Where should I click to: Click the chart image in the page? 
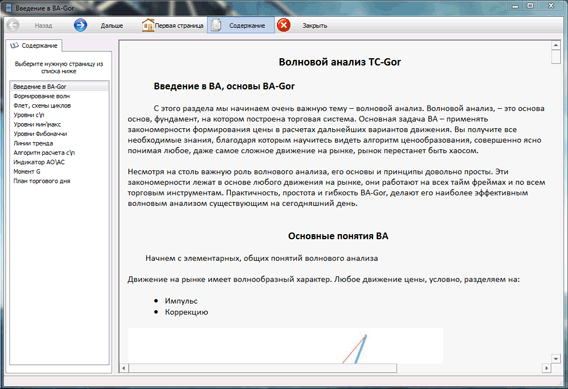(285, 346)
